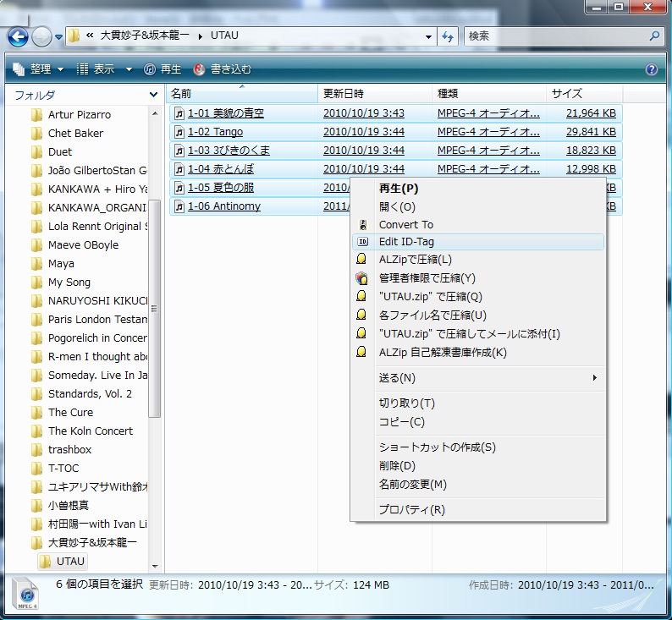Open the T-TOC folder
The width and height of the screenshot is (672, 620).
(63, 469)
